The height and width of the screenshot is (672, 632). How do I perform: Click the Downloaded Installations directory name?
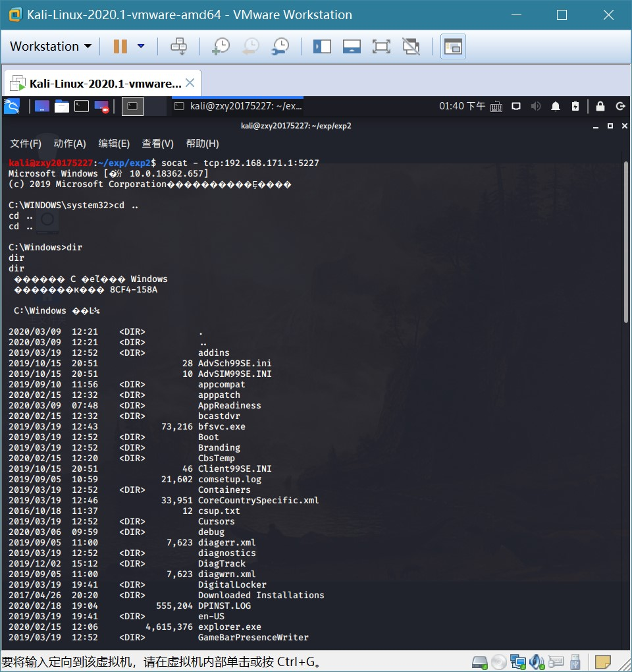tap(261, 595)
